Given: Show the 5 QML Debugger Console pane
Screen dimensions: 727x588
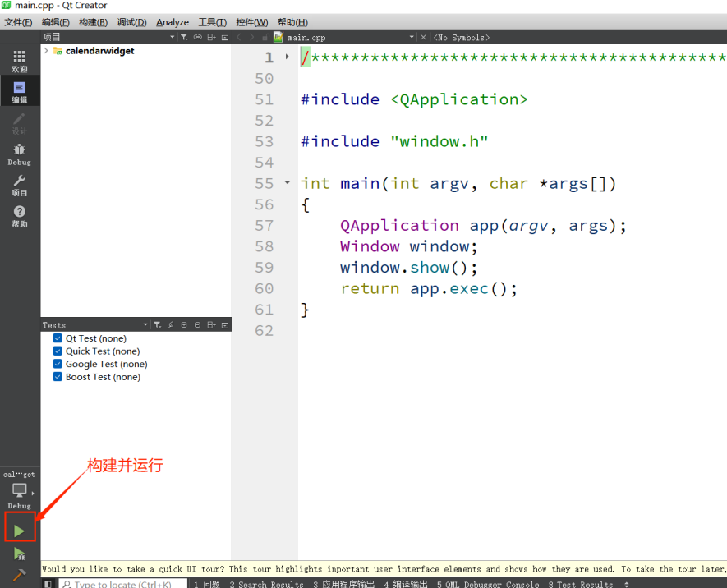Looking at the screenshot, I should (x=488, y=584).
